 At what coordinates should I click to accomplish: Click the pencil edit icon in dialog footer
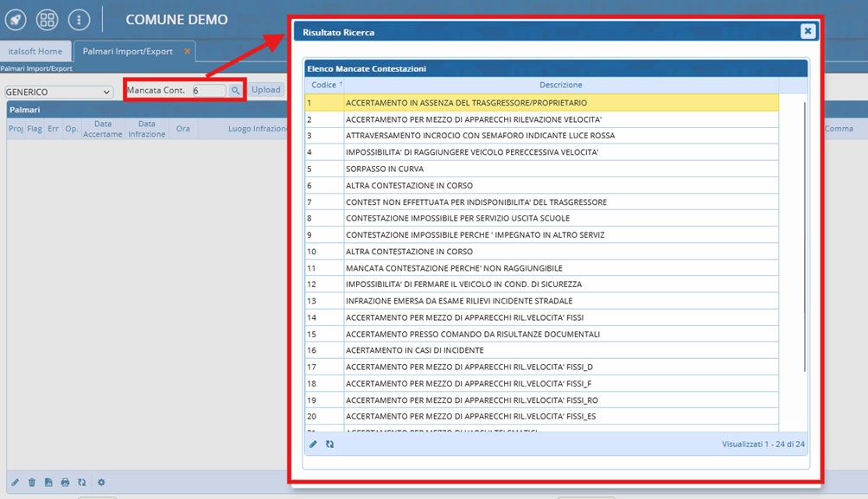(x=314, y=444)
